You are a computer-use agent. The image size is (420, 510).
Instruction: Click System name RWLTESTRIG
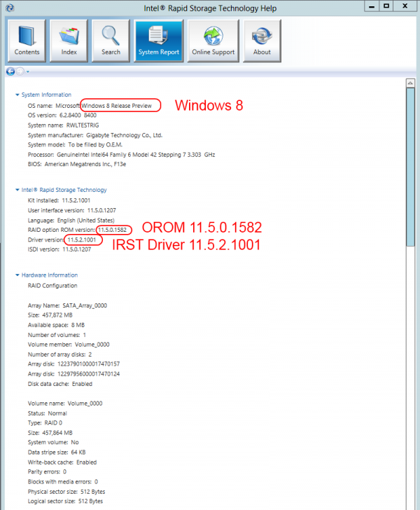pos(64,125)
